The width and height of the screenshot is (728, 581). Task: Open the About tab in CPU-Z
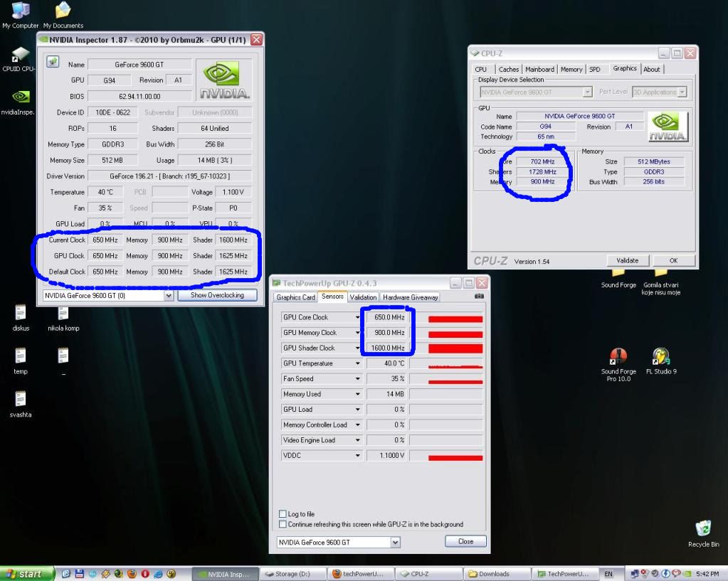tap(651, 69)
